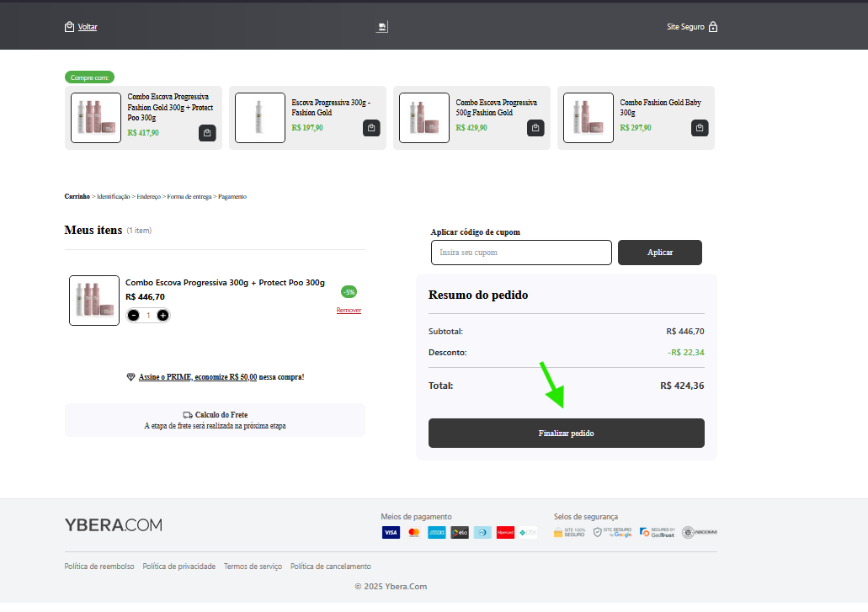Click the Site Seguro by Google seal
The image size is (868, 612).
pyautogui.click(x=612, y=532)
